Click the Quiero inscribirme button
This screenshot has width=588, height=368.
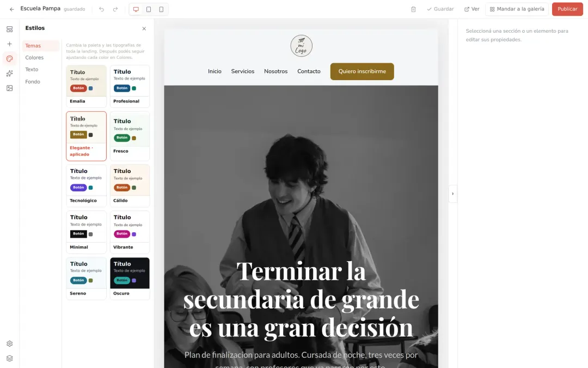[x=362, y=71]
